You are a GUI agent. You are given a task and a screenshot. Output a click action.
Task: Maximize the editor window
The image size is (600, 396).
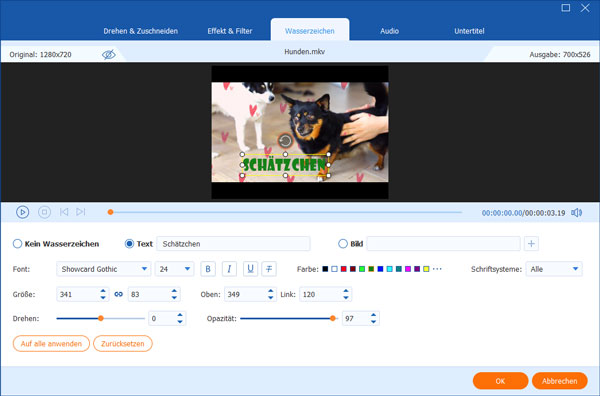pyautogui.click(x=566, y=8)
